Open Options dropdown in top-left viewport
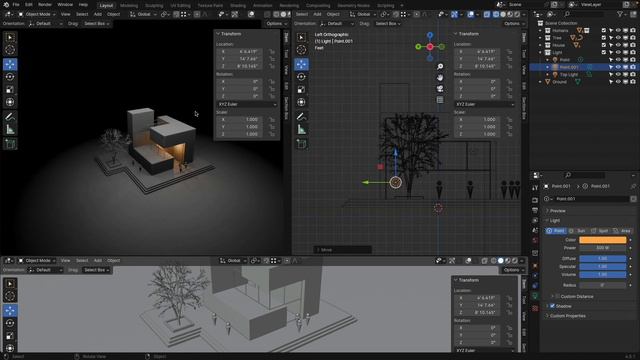This screenshot has height=360, width=640. [x=276, y=24]
